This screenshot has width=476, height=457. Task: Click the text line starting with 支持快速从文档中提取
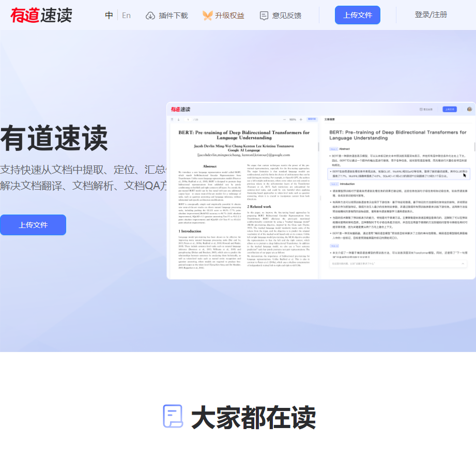click(83, 170)
